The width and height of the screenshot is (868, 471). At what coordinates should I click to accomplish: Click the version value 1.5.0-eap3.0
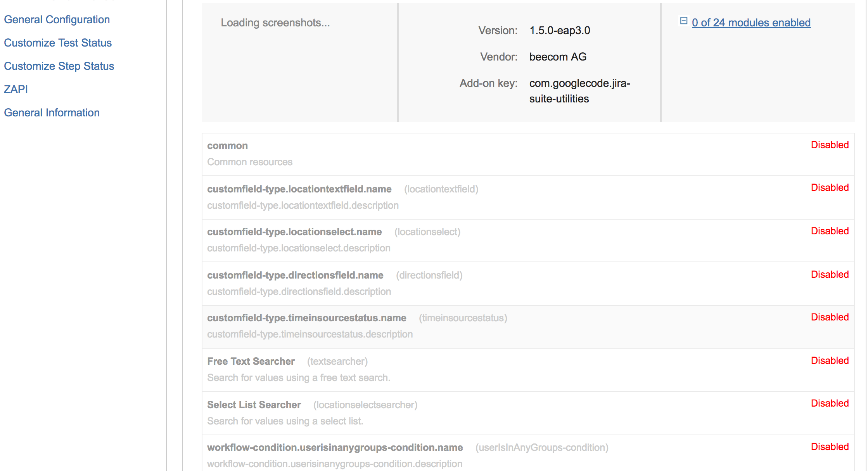(560, 30)
